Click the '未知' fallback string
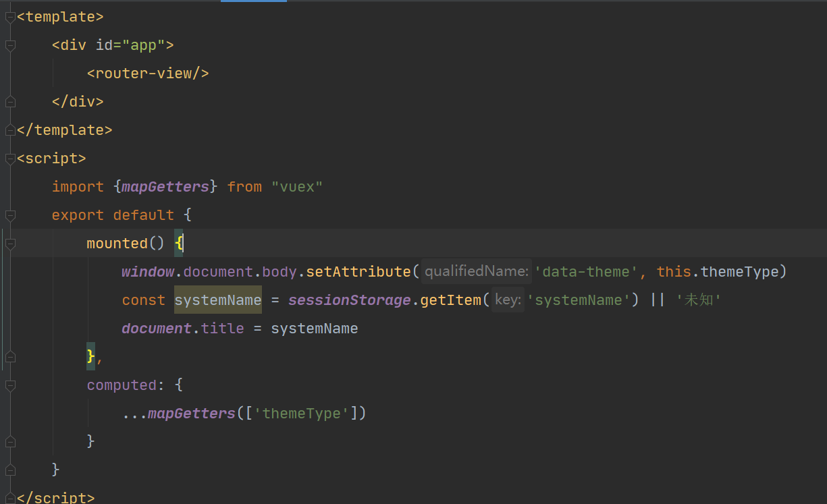 (x=699, y=300)
